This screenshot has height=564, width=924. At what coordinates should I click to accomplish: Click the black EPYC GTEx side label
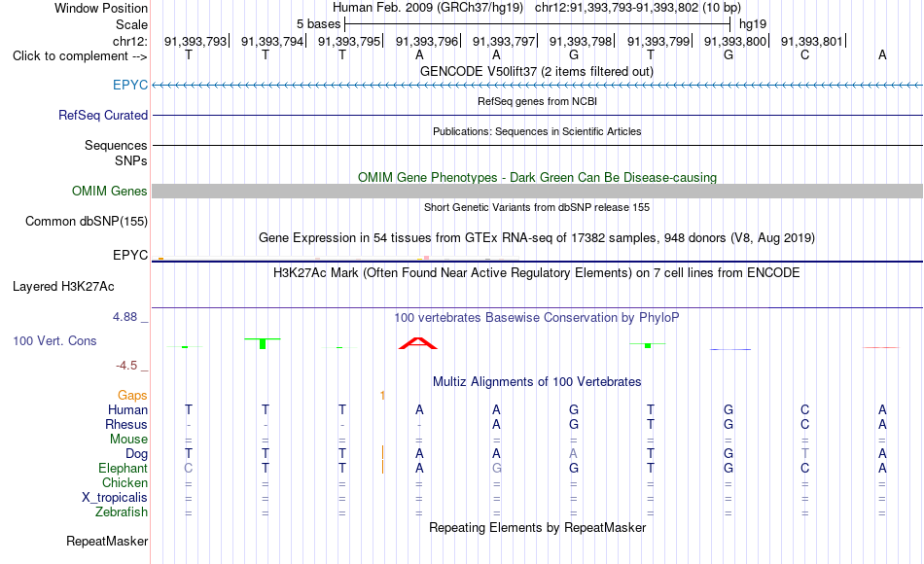pos(130,255)
